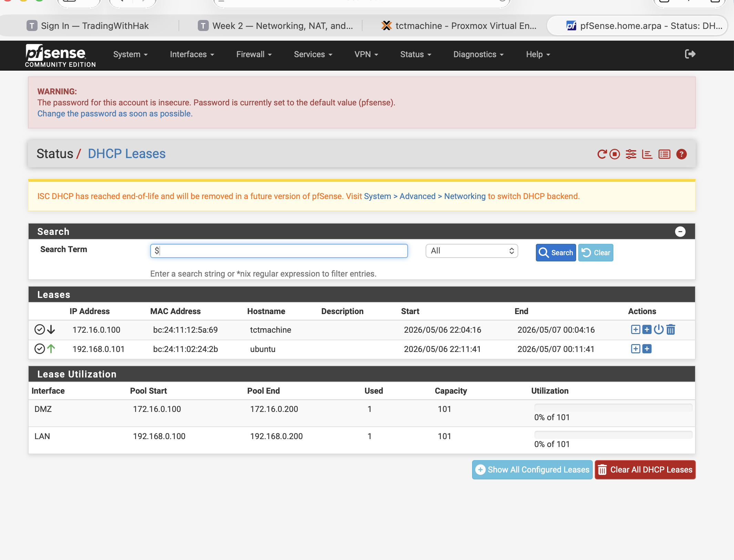Open the Help dropdown menu
Viewport: 734px width, 560px height.
pos(538,54)
